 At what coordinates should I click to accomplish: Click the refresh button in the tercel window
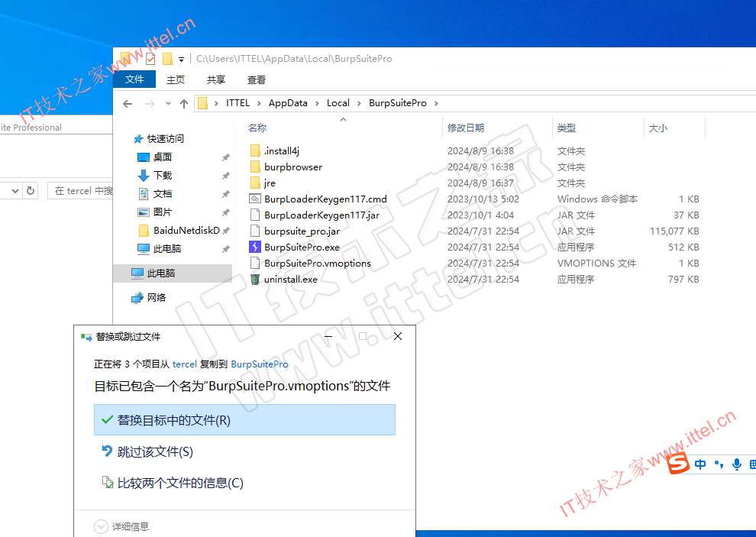31,190
